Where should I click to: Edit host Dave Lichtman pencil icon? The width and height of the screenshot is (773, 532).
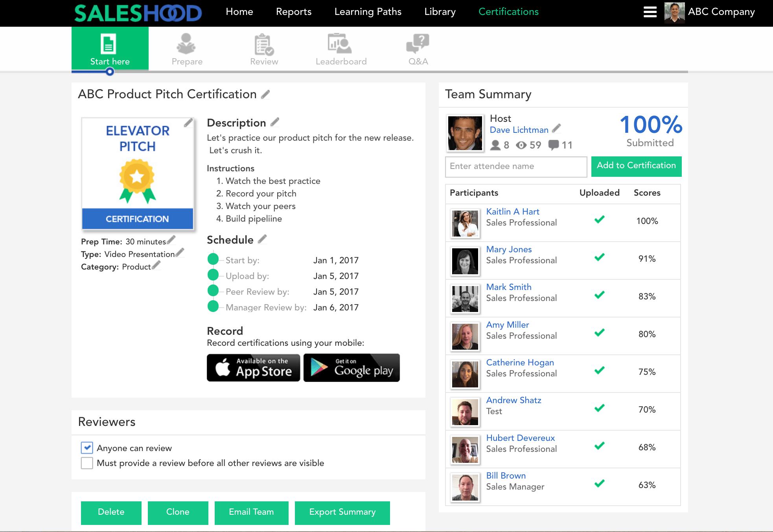click(x=556, y=128)
